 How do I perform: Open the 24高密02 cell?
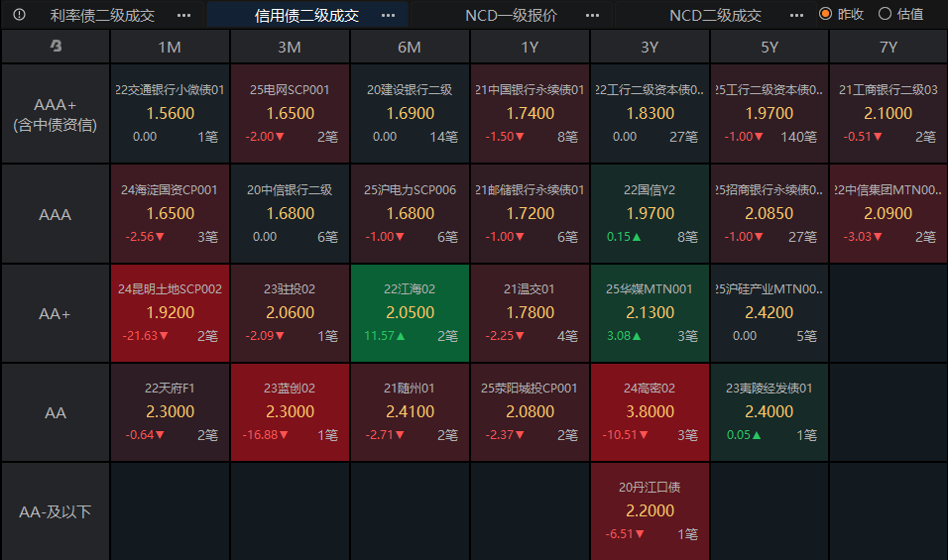point(650,412)
